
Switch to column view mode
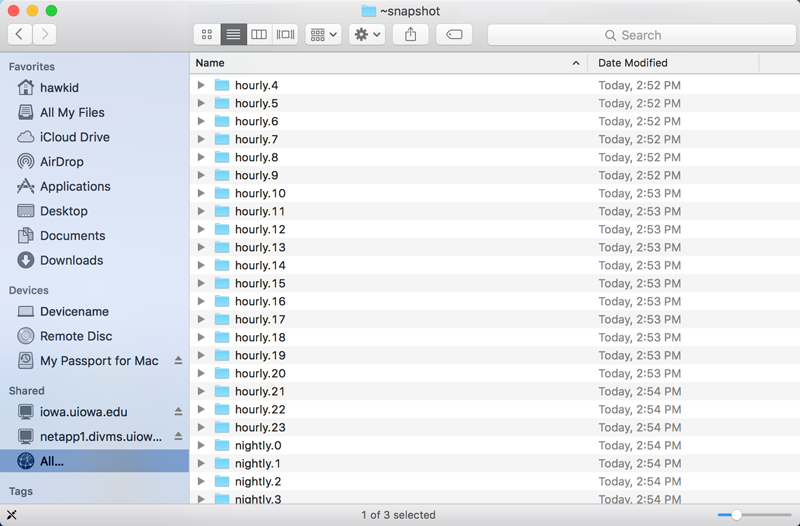click(x=259, y=34)
